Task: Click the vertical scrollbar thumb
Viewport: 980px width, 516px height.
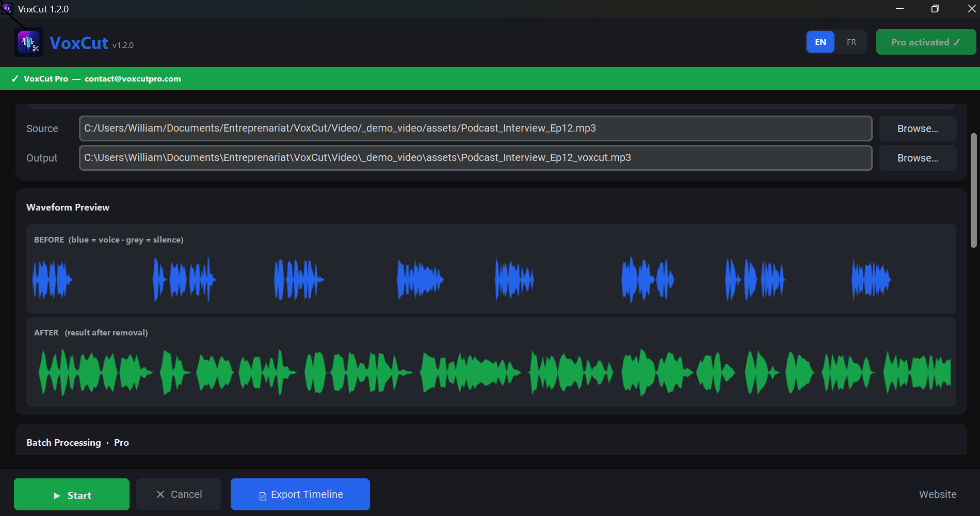Action: pos(973,190)
